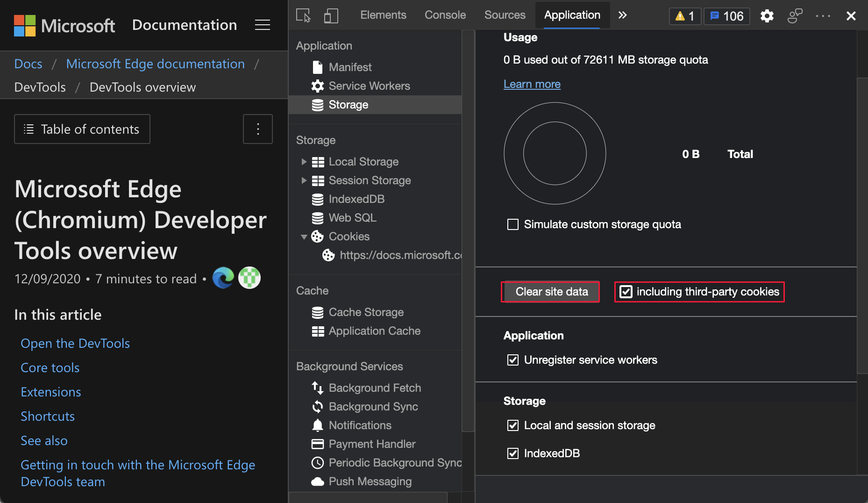Expand the Session Storage tree item
868x503 pixels.
click(x=304, y=180)
